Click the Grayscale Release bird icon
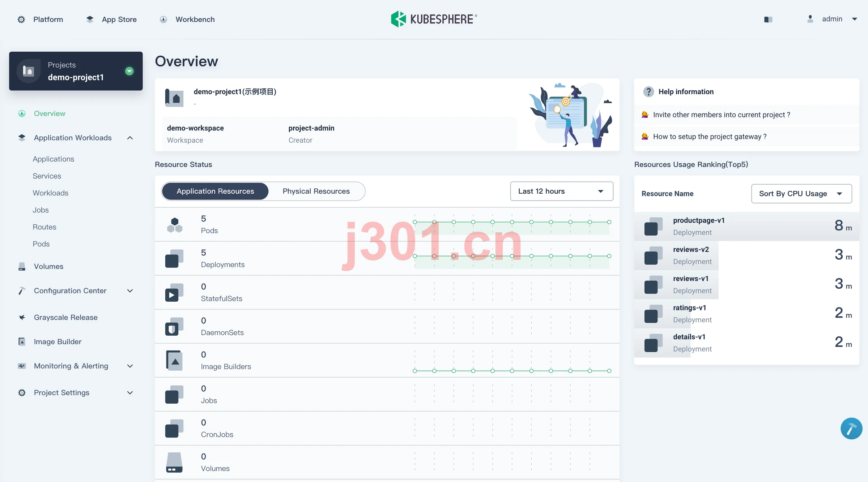 22,318
